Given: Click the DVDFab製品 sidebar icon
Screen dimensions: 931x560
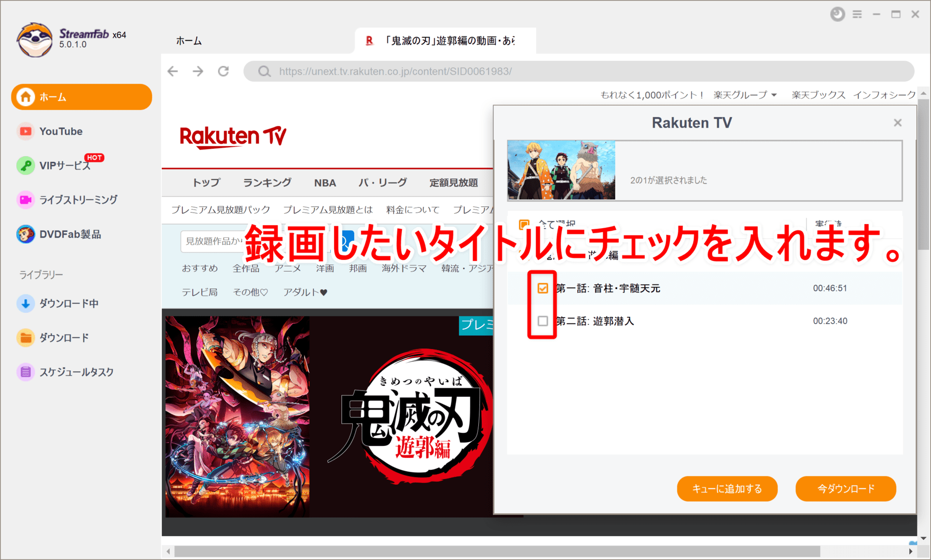Looking at the screenshot, I should 71,234.
